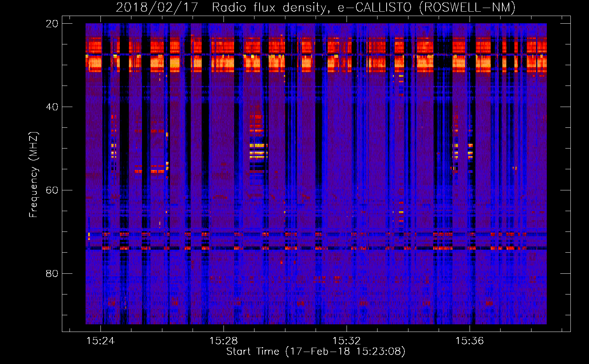Click the 15:24 time tick label
This screenshot has width=589, height=364.
click(100, 341)
